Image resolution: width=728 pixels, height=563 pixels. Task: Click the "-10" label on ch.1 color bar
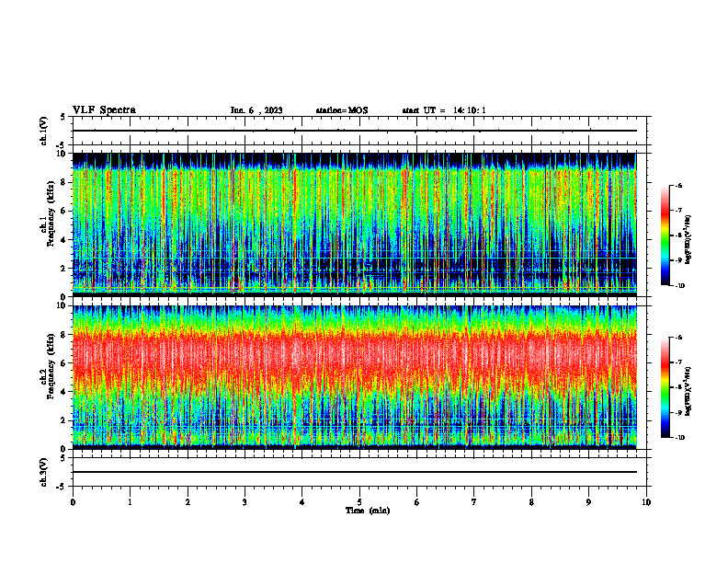[680, 286]
